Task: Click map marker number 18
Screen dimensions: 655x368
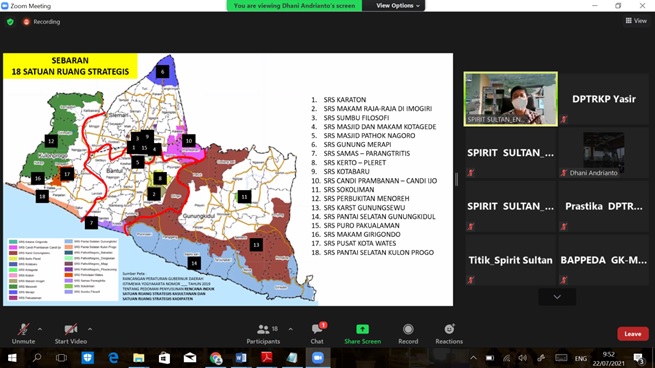Action: click(42, 196)
